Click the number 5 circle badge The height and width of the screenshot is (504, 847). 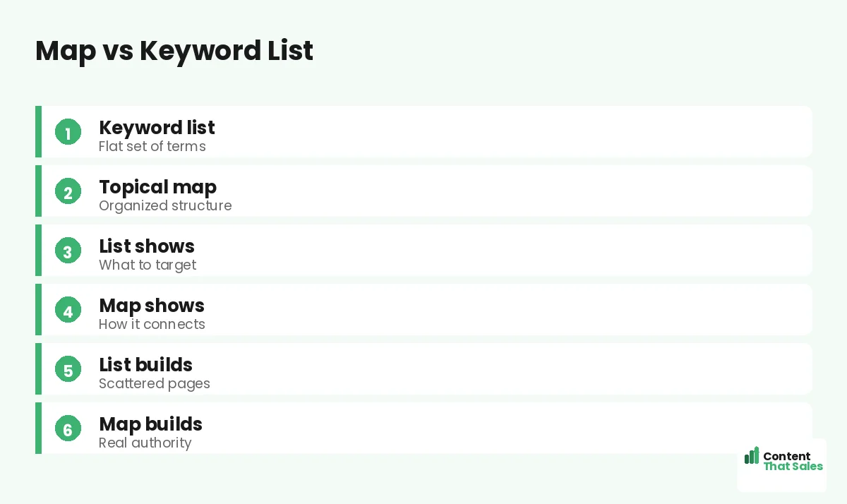click(68, 370)
